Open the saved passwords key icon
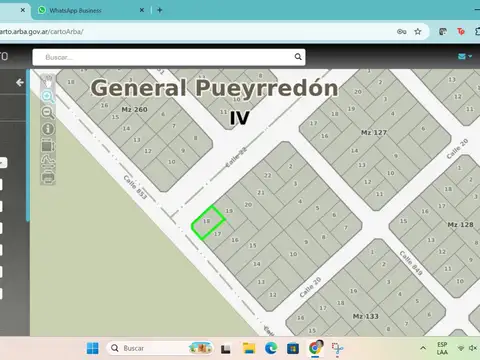Viewport: 480px width, 360px height. point(402,32)
